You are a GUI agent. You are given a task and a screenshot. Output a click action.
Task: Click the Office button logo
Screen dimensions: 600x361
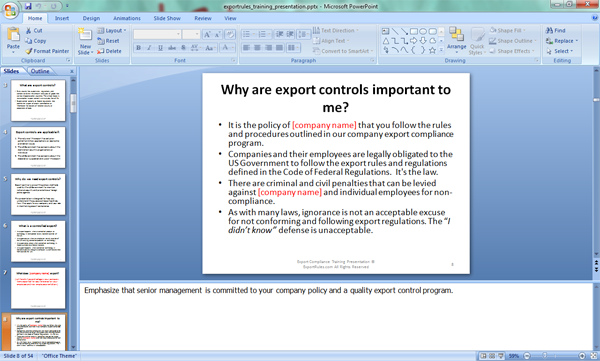tap(10, 10)
